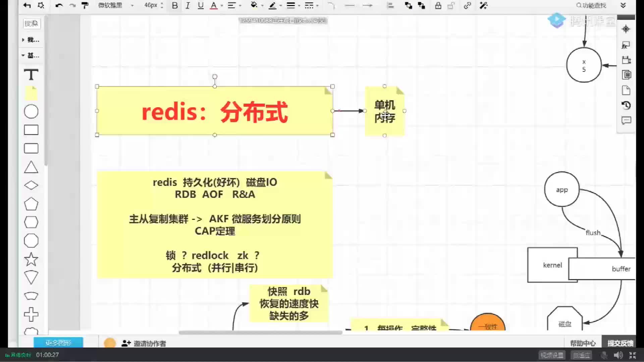Click the arrow end point style icon

pos(368,5)
